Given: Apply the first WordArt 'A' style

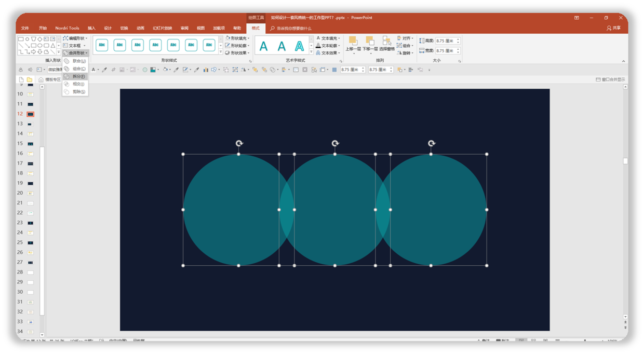Looking at the screenshot, I should [x=264, y=46].
